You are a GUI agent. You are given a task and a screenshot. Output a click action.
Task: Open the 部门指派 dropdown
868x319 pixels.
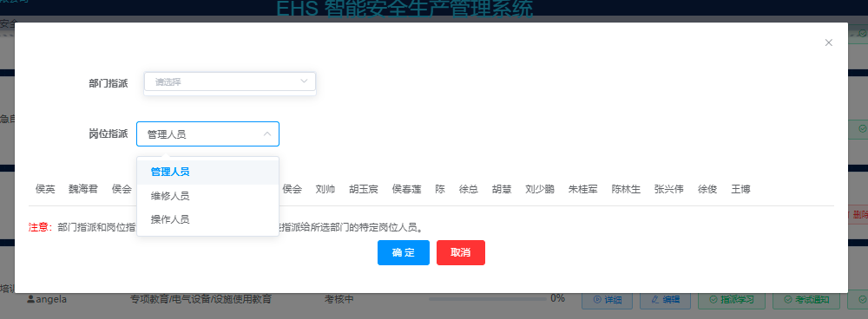[230, 81]
